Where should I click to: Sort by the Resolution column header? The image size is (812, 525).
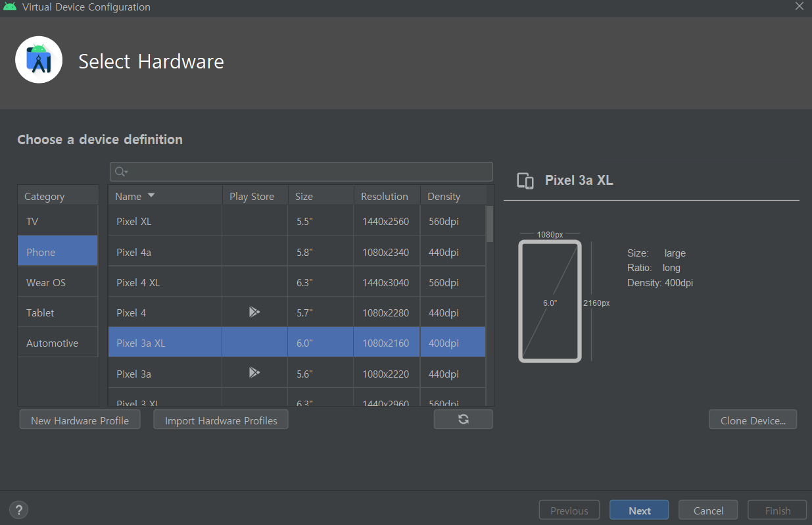[387, 196]
